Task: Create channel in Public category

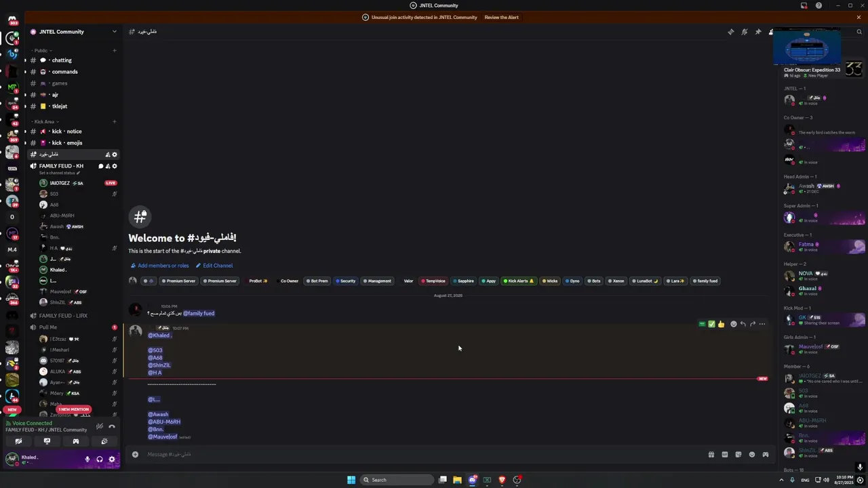Action: tap(114, 50)
